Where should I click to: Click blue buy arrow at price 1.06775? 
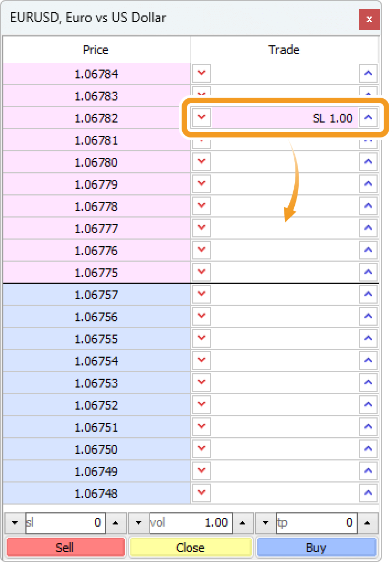pos(368,272)
